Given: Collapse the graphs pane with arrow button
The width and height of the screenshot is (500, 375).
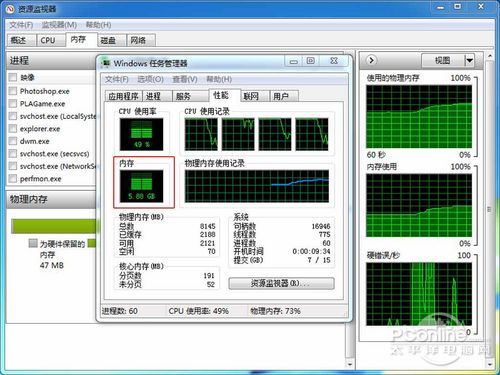Looking at the screenshot, I should click(x=371, y=60).
